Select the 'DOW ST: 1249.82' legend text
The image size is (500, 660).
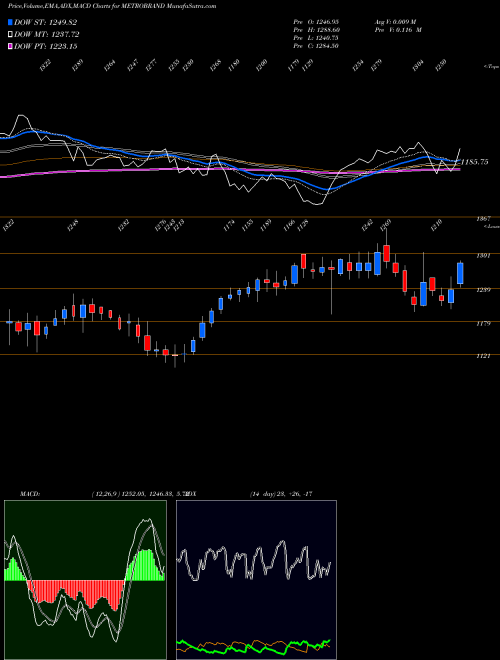click(45, 22)
